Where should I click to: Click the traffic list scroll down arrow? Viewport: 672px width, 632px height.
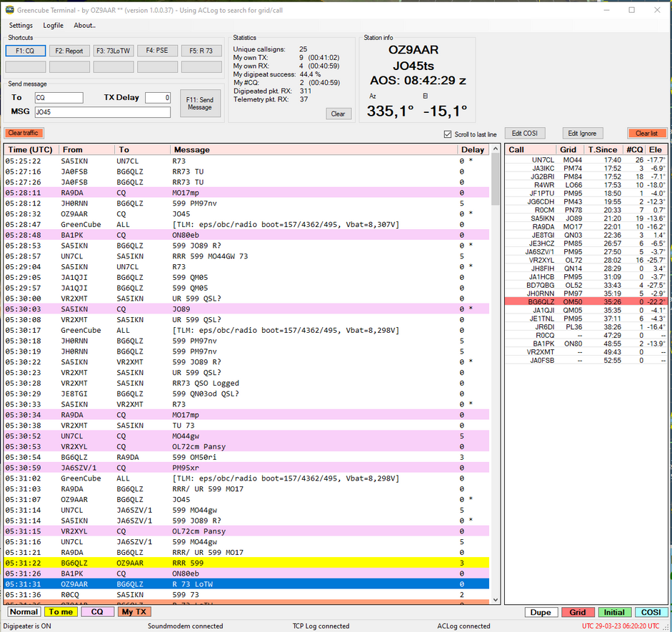496,600
